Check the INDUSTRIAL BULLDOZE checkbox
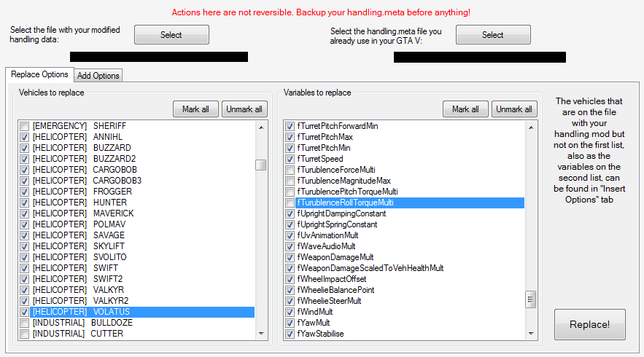Screen dimensions: 644x357 (x=25, y=323)
